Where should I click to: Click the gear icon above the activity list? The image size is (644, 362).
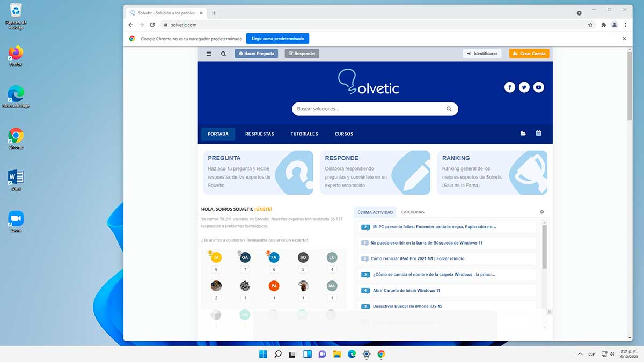point(542,212)
